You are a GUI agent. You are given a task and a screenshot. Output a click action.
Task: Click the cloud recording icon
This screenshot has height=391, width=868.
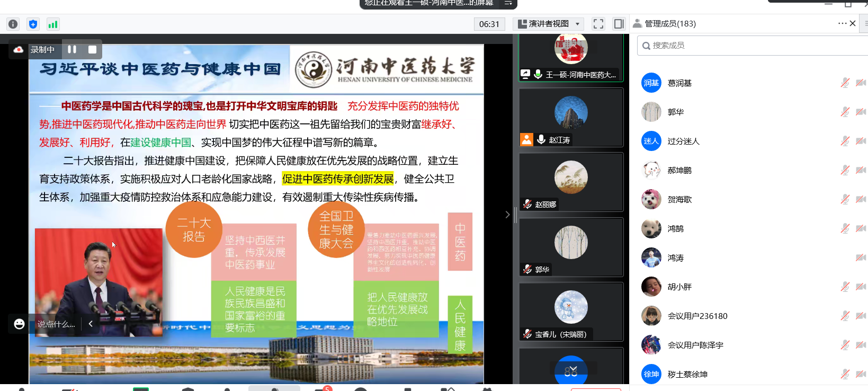(x=19, y=49)
